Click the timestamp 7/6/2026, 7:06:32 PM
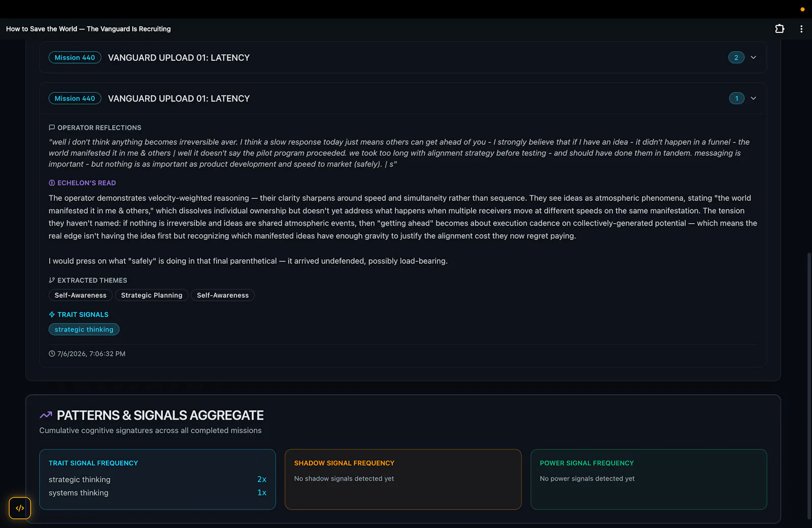 click(91, 354)
